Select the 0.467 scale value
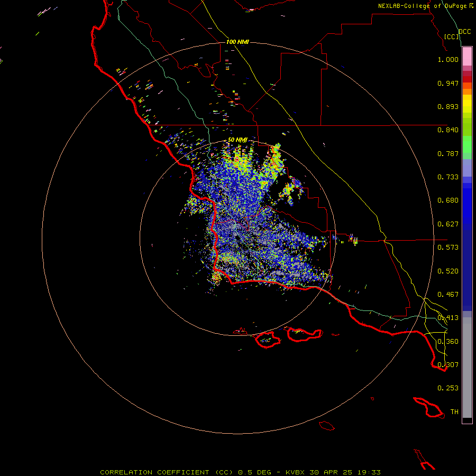Image resolution: width=476 pixels, height=476 pixels. coord(448,295)
